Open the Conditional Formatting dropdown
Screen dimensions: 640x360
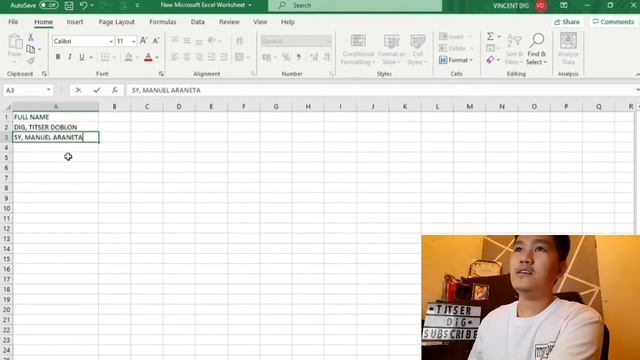(358, 49)
